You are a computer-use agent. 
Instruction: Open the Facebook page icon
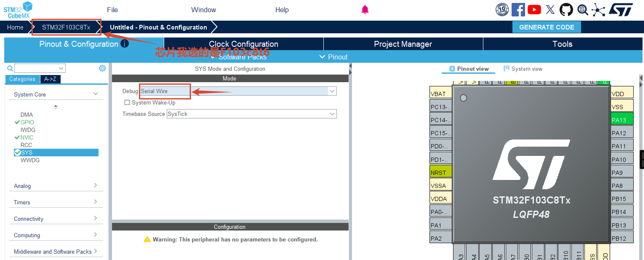(518, 10)
